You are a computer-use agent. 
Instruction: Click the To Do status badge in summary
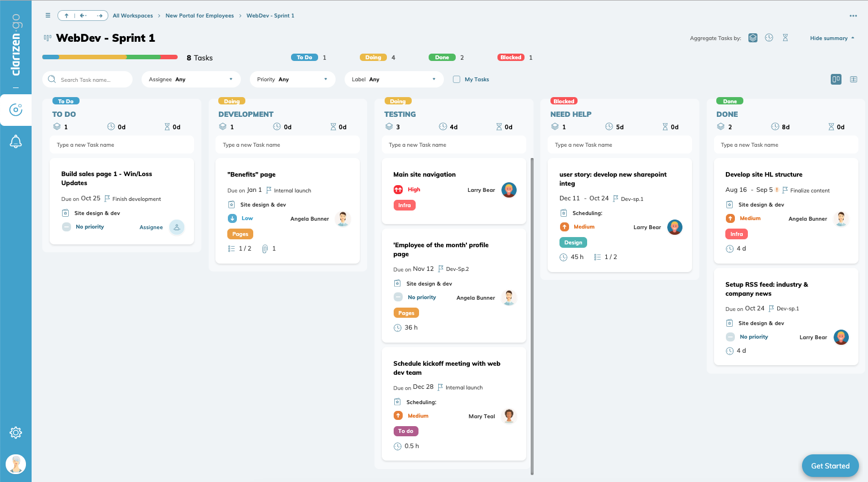pos(305,58)
